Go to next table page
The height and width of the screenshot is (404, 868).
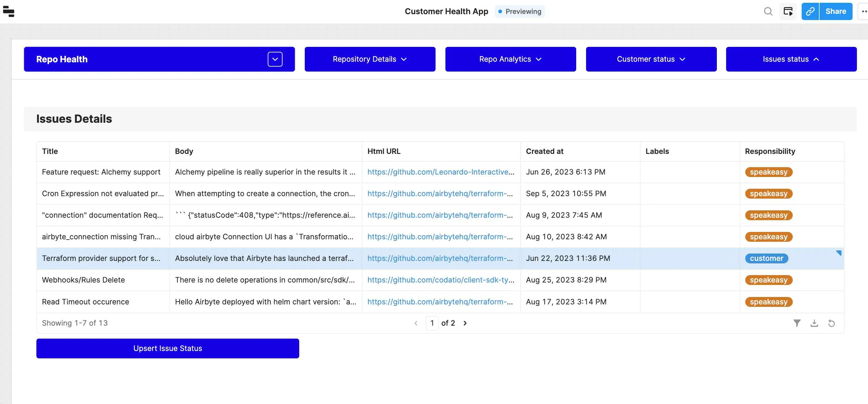465,323
